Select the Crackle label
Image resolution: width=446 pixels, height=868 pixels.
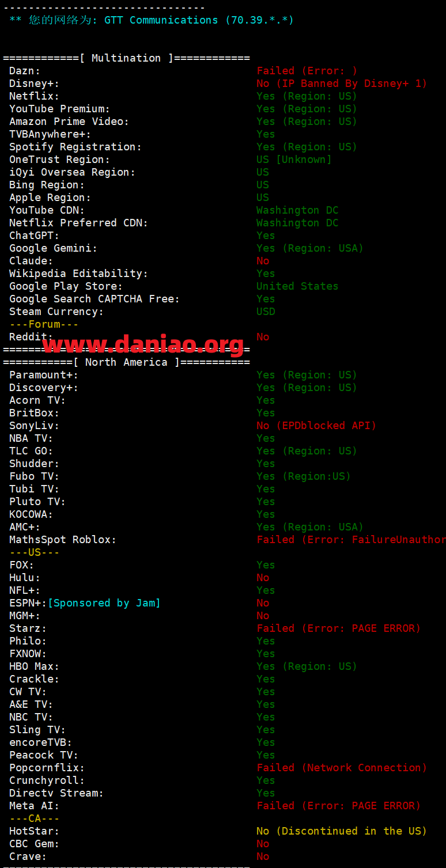(34, 679)
